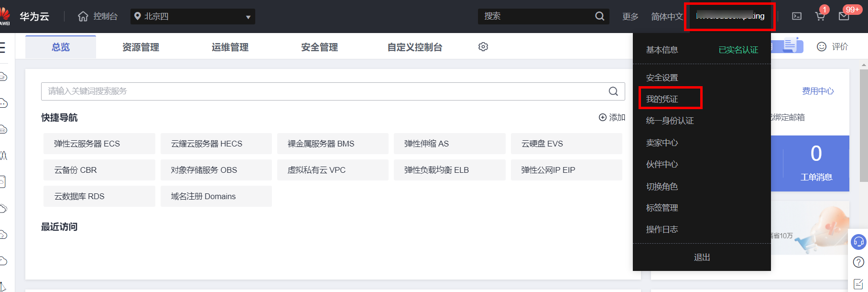This screenshot has height=292, width=868.
Task: Click the magnifier in top search bar
Action: point(599,16)
